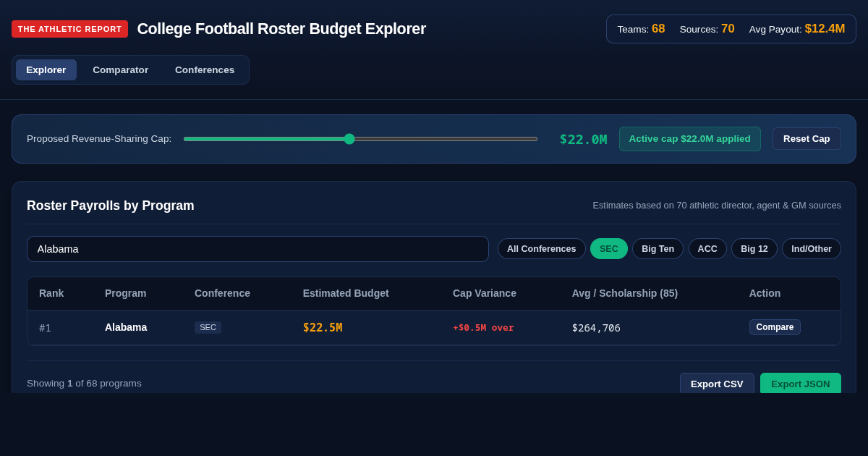This screenshot has width=868, height=456.
Task: Click the Avg / Scholarship (85) header
Action: (625, 293)
